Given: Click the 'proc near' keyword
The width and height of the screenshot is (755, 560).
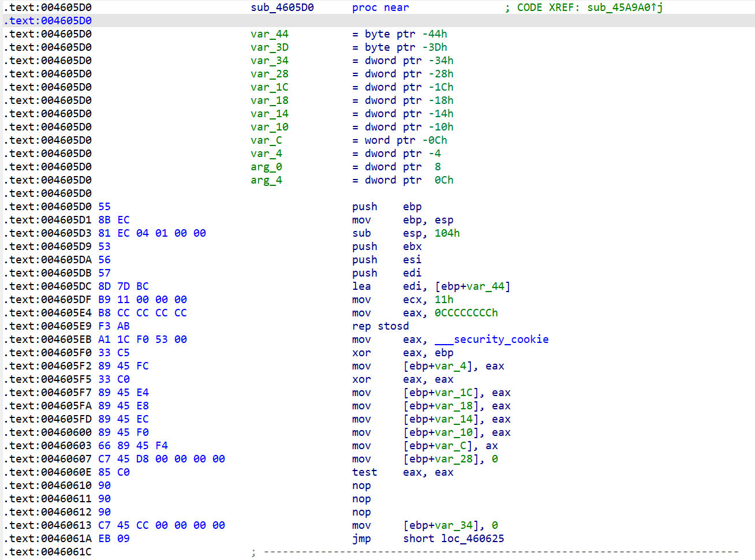Looking at the screenshot, I should click(x=380, y=8).
